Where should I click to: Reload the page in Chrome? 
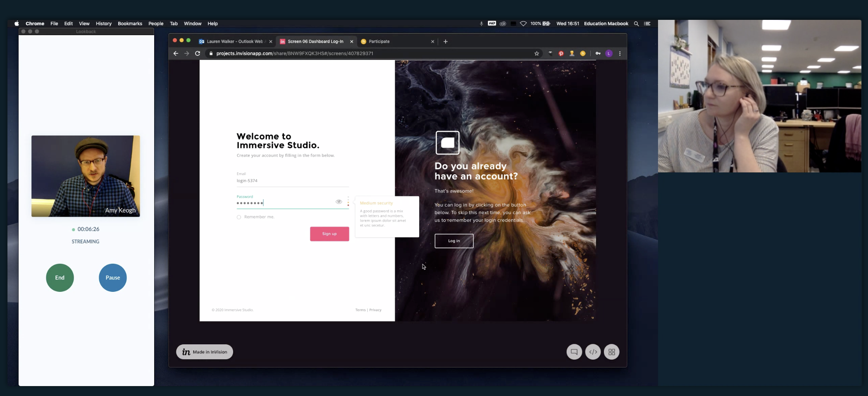(x=198, y=53)
